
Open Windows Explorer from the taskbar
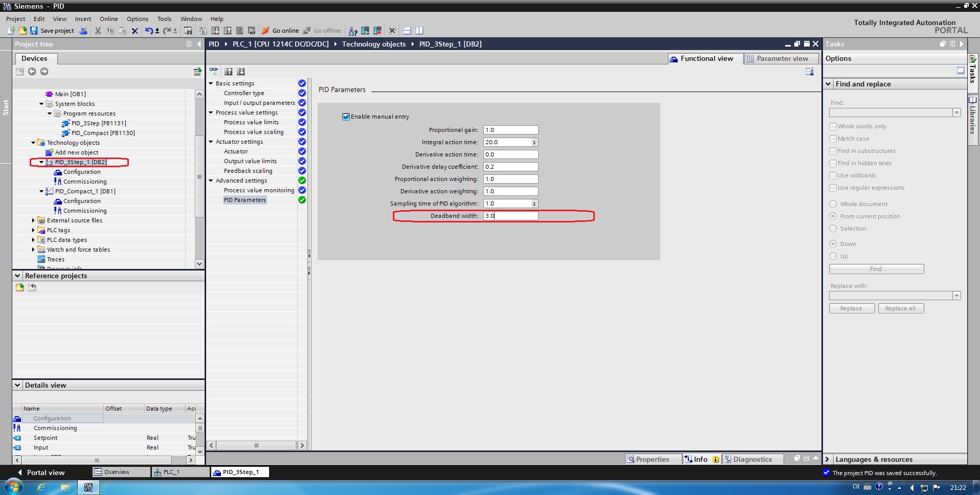(x=65, y=487)
